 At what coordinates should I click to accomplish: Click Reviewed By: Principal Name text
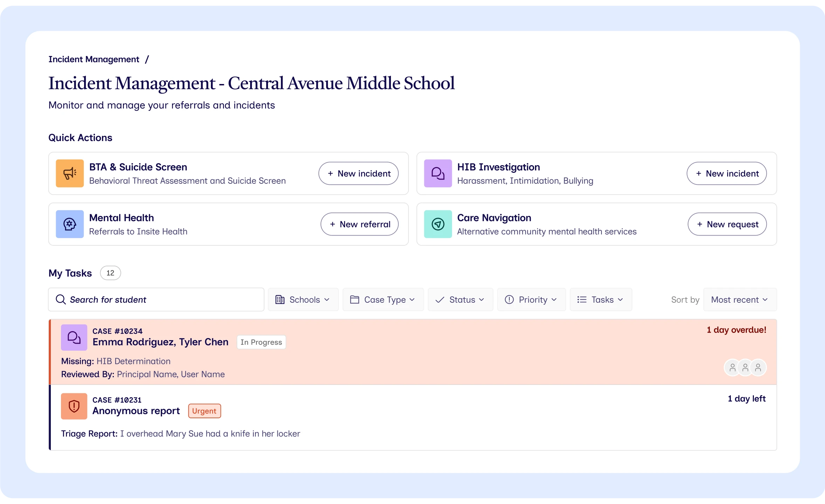(143, 374)
